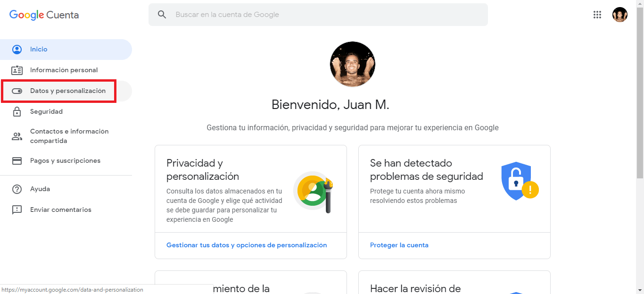Image resolution: width=644 pixels, height=294 pixels.
Task: Click the Seguridad padlock icon
Action: (x=17, y=112)
